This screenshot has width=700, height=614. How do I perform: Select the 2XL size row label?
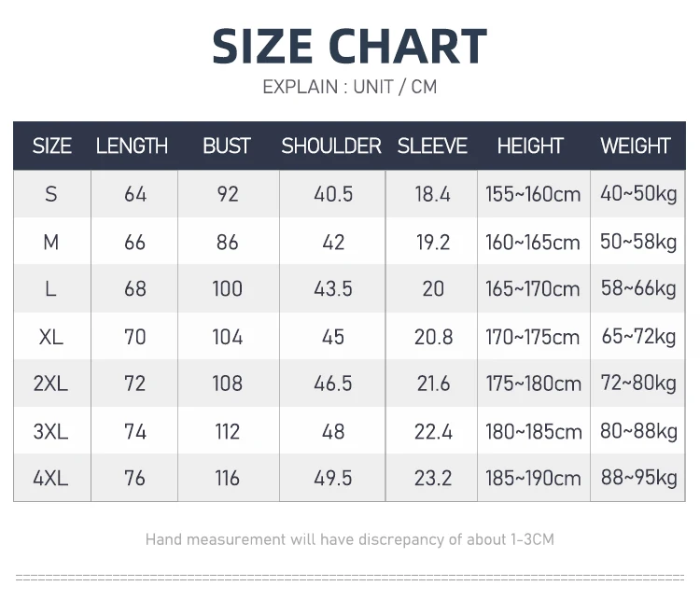(51, 384)
